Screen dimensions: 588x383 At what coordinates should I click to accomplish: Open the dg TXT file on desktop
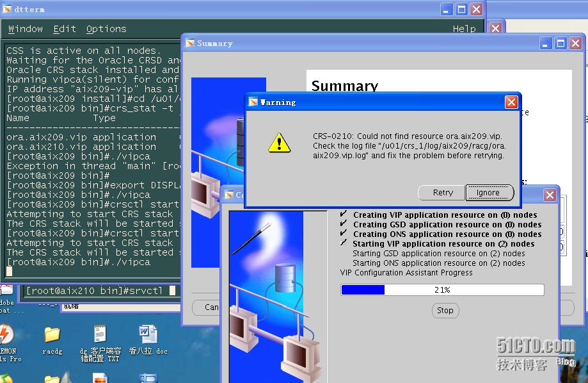click(100, 343)
